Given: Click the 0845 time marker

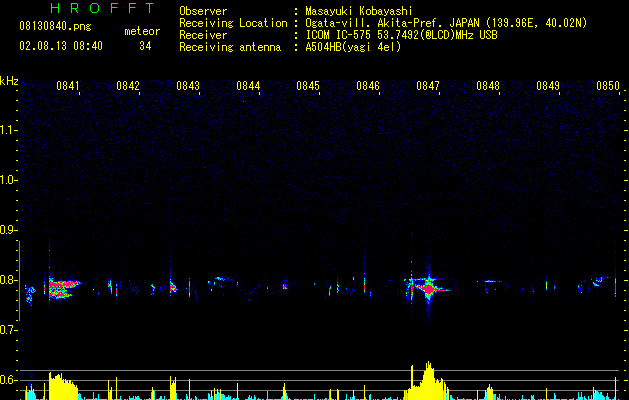Looking at the screenshot, I should 308,86.
